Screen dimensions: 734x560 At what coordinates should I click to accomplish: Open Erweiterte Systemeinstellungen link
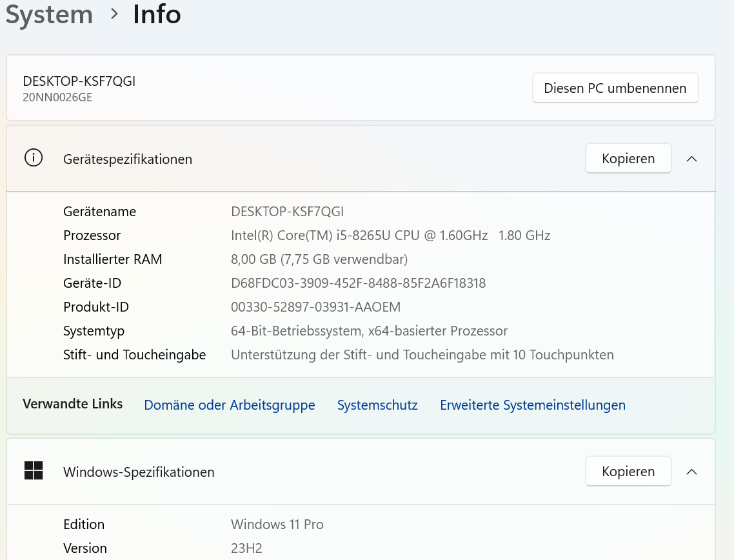point(533,405)
